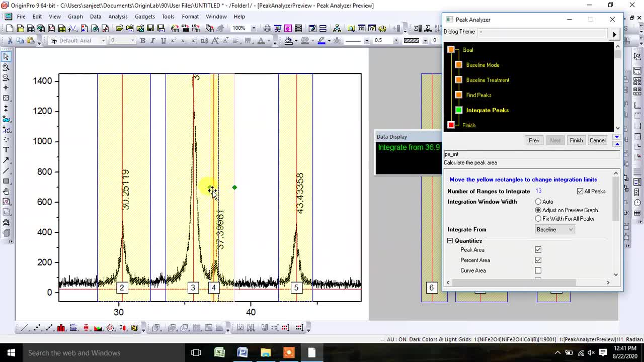Image resolution: width=644 pixels, height=362 pixels.
Task: Click the Scatter plot icon in the bottom toolbar
Action: coord(37,328)
